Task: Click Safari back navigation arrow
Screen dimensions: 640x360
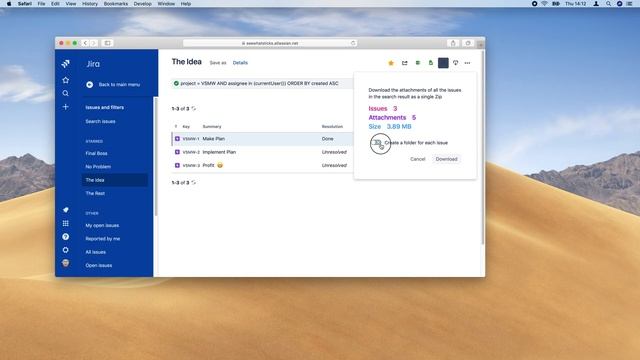Action: [85, 43]
